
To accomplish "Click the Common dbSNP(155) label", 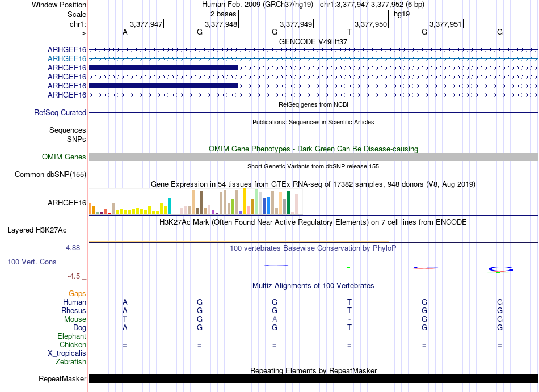I will click(50, 175).
